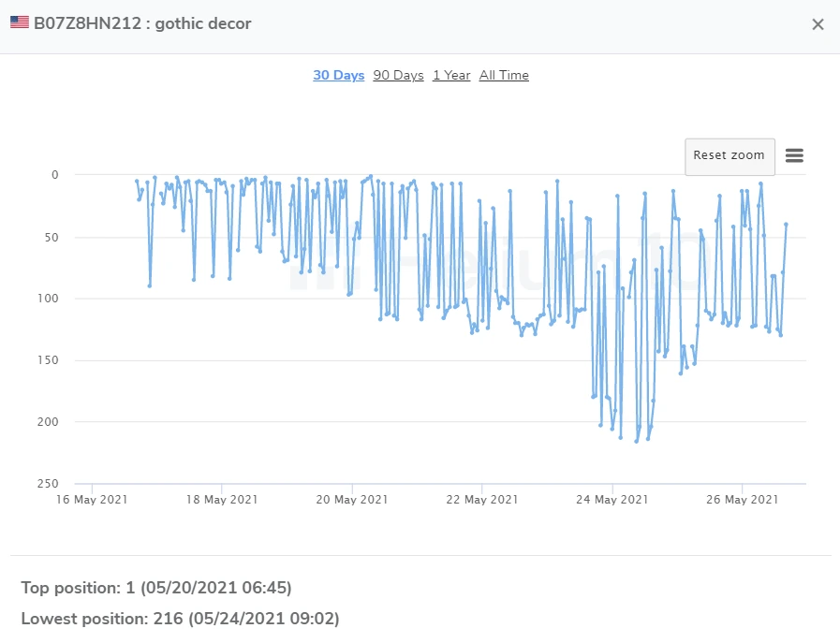Click the Reset zoom button
840x643 pixels.
pyautogui.click(x=729, y=156)
